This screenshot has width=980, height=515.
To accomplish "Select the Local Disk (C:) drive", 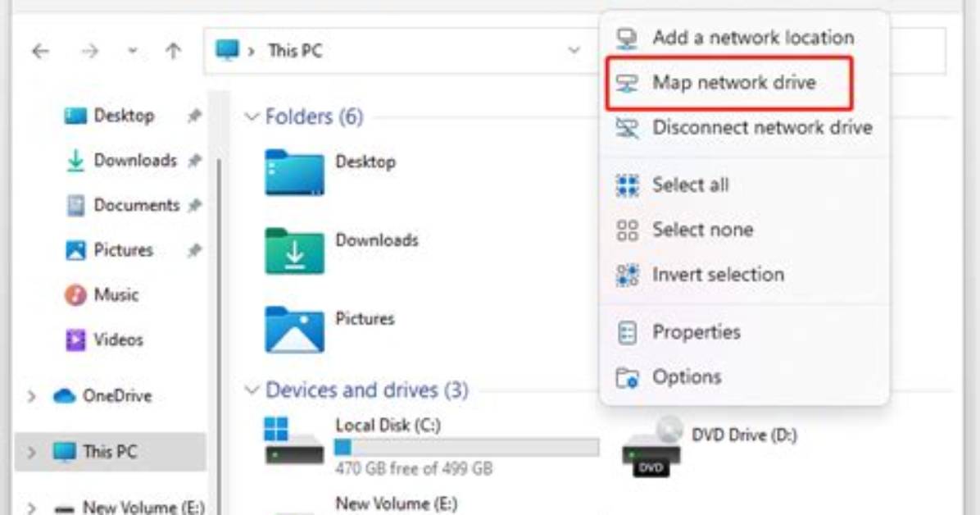I will 431,447.
